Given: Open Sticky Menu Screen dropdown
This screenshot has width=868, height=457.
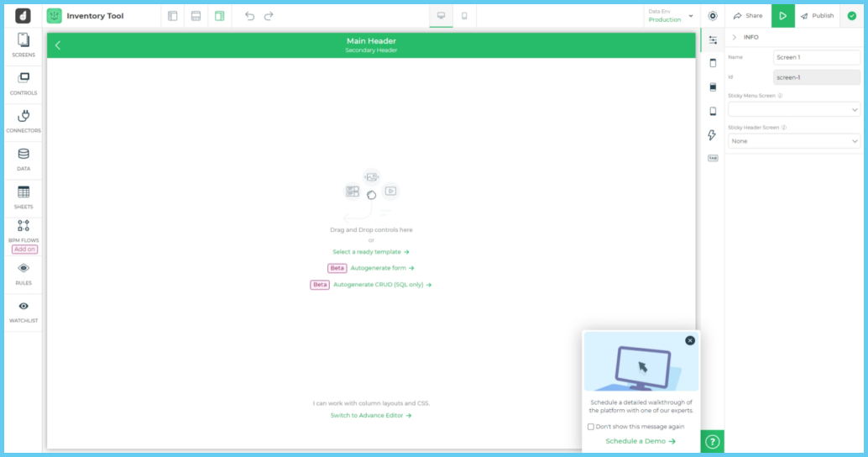Looking at the screenshot, I should [x=793, y=109].
